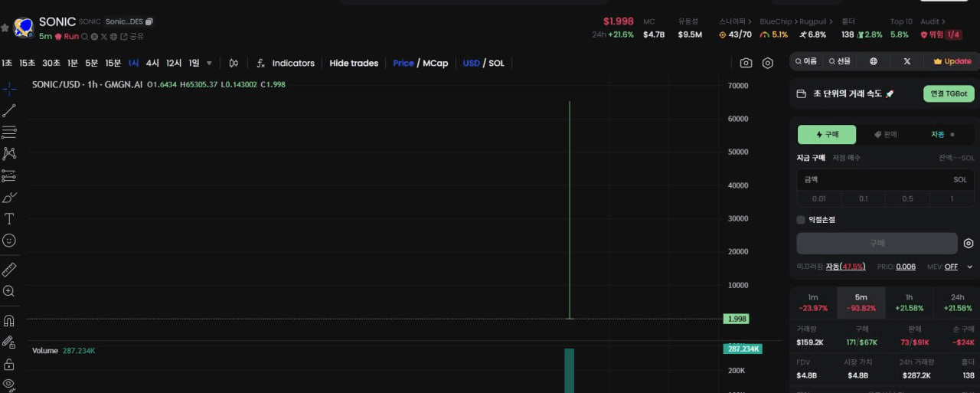Toggle the magnet snap mode
The width and height of the screenshot is (980, 393).
(9, 321)
